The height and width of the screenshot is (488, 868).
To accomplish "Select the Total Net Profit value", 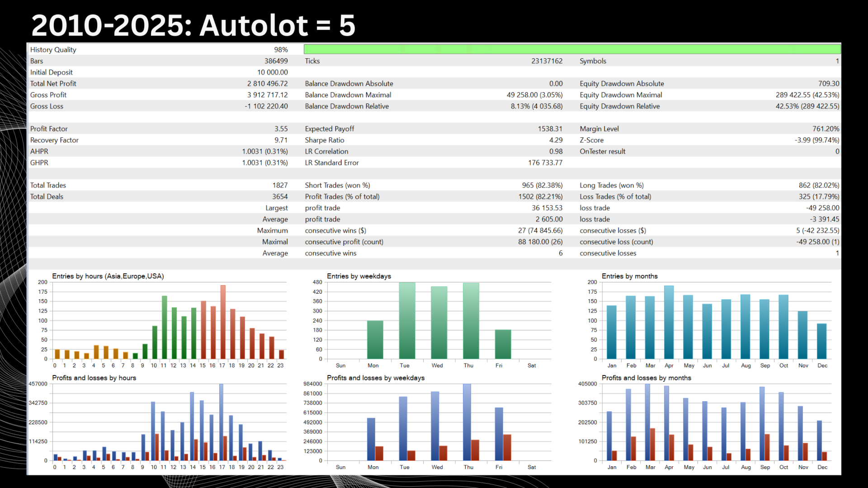I will 267,83.
